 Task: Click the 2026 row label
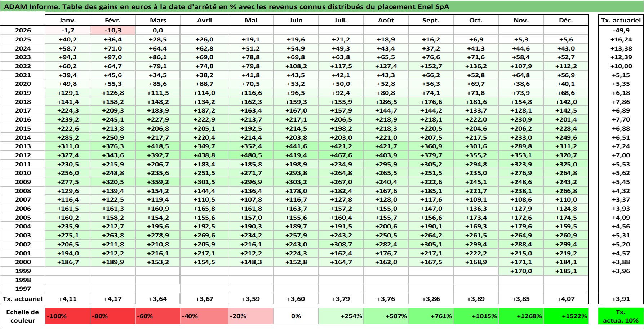23,31
